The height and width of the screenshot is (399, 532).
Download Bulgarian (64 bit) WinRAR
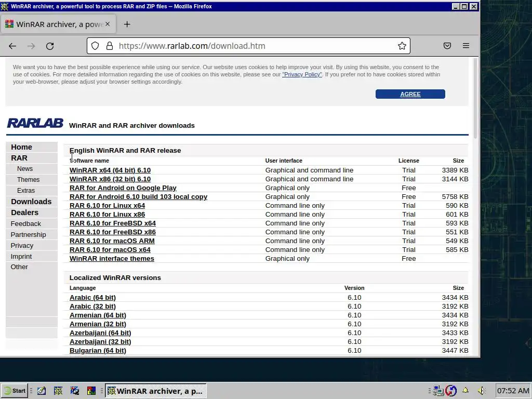click(98, 351)
